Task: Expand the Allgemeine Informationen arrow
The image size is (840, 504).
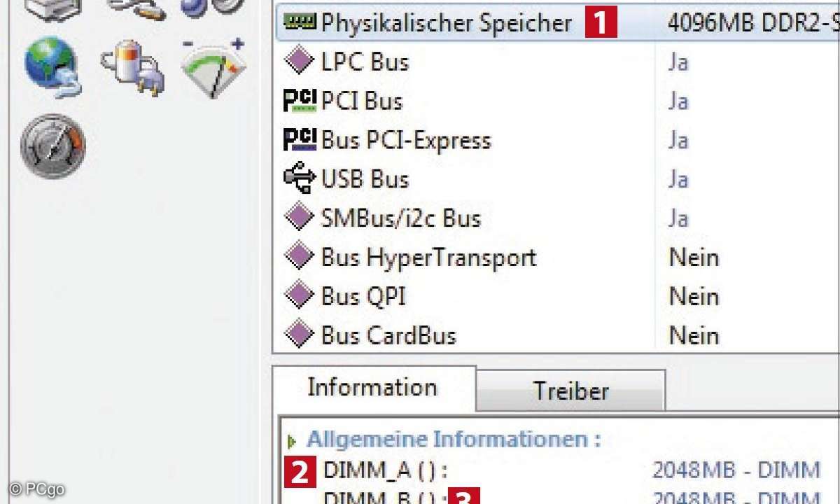Action: [293, 441]
